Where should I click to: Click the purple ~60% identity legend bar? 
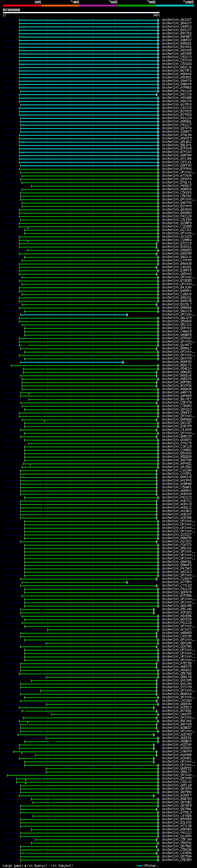pos(99,6)
